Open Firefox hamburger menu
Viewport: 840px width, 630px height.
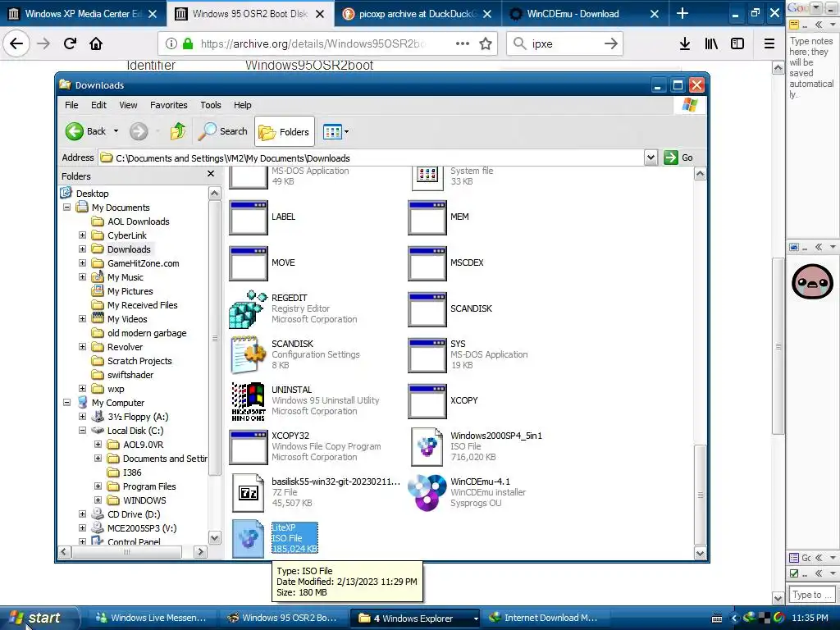[x=769, y=43]
